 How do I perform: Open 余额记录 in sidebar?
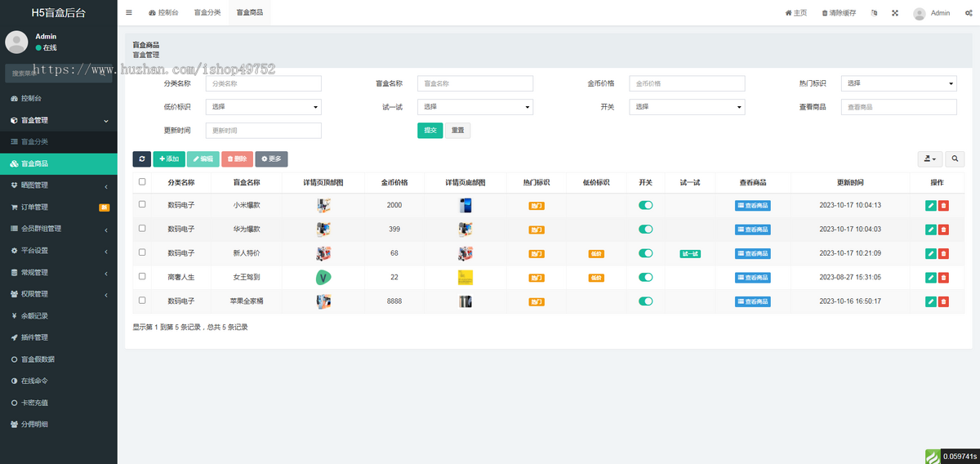(59, 315)
